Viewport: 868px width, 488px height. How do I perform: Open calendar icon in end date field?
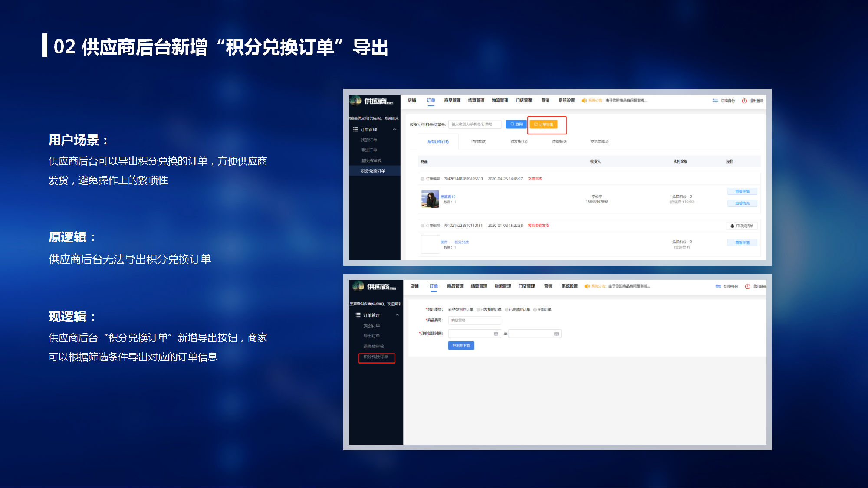click(556, 334)
